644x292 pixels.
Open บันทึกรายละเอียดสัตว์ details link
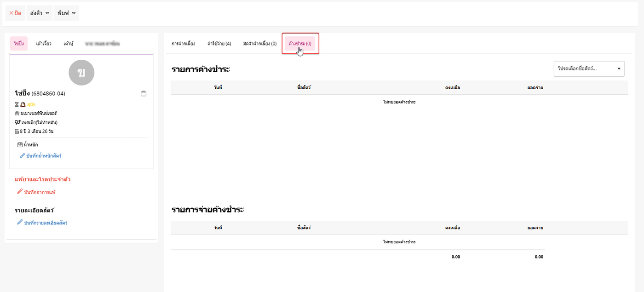click(46, 223)
